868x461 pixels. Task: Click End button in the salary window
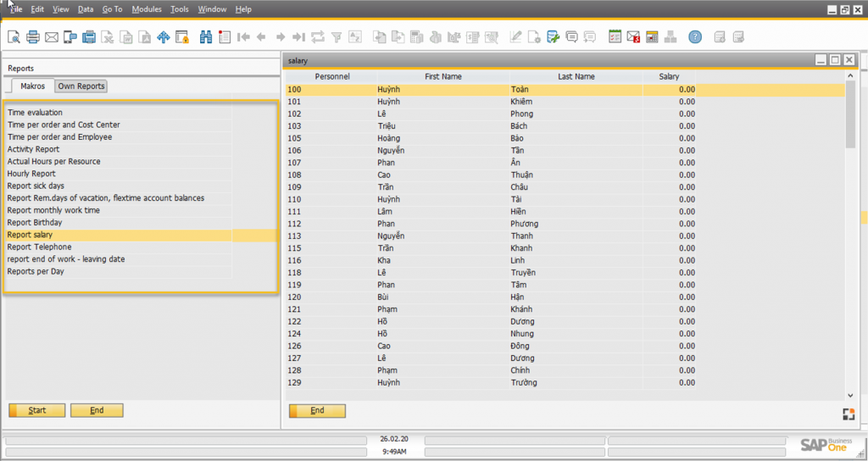pyautogui.click(x=317, y=411)
